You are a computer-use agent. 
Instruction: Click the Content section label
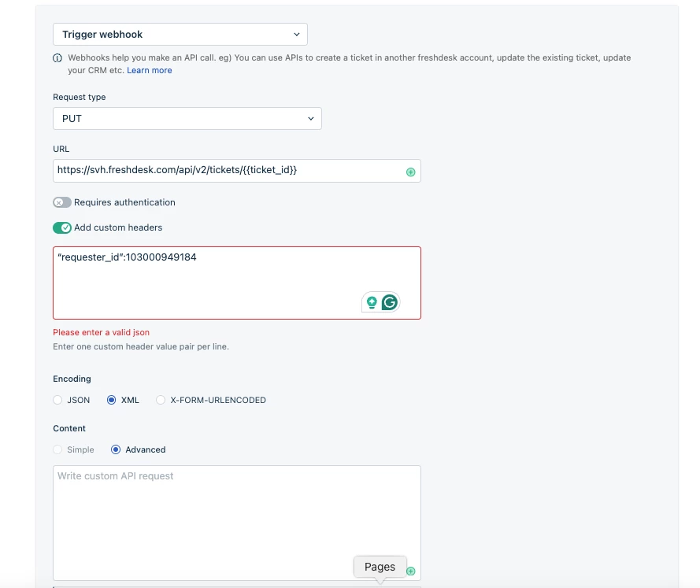click(x=69, y=428)
